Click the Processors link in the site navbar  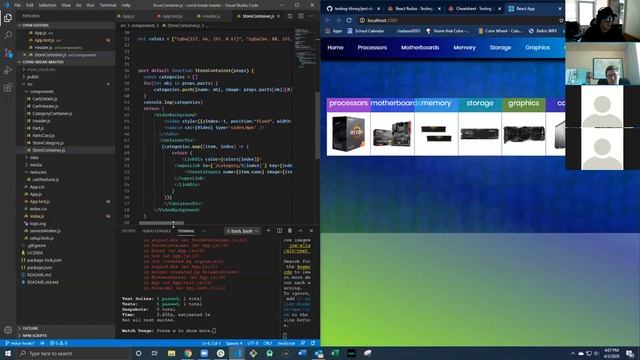coord(372,48)
